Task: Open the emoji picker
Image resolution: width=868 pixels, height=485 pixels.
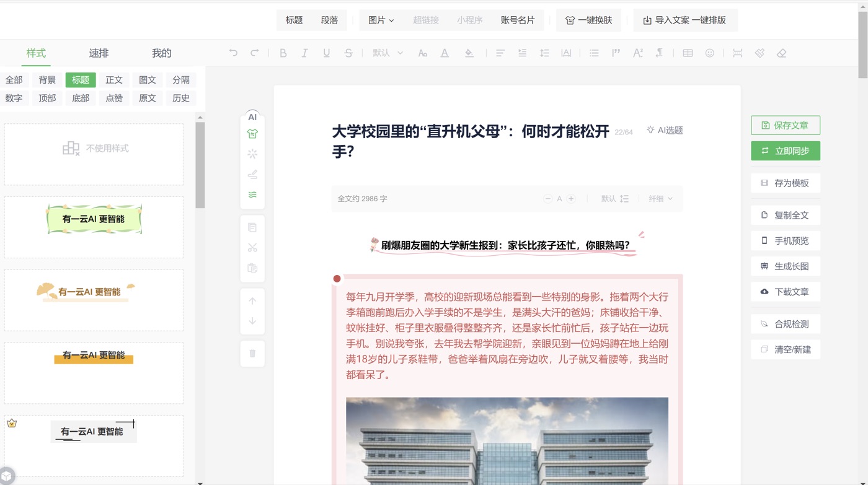Action: (x=710, y=53)
